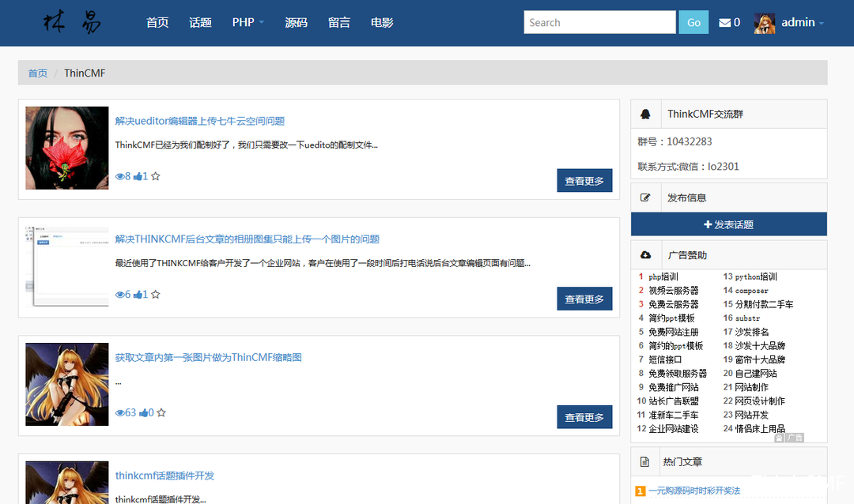The image size is (854, 504).
Task: Click the 免费网站注册 ad link
Action: 673,332
